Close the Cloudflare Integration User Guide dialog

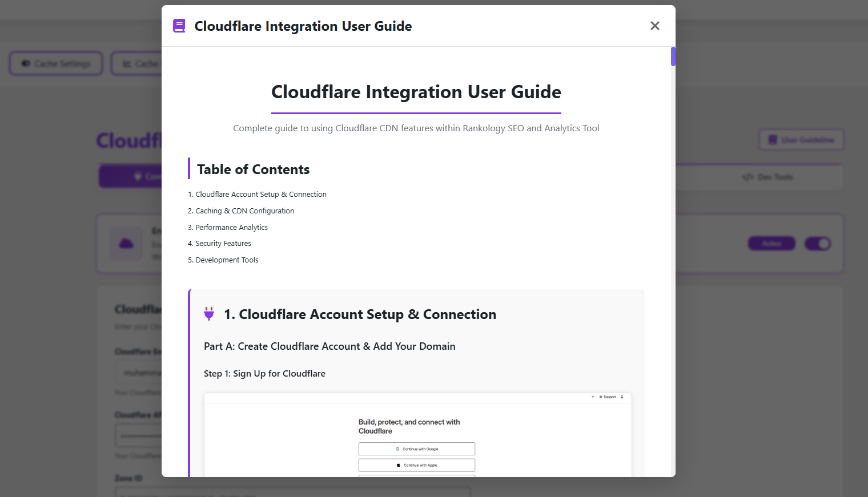click(x=655, y=26)
